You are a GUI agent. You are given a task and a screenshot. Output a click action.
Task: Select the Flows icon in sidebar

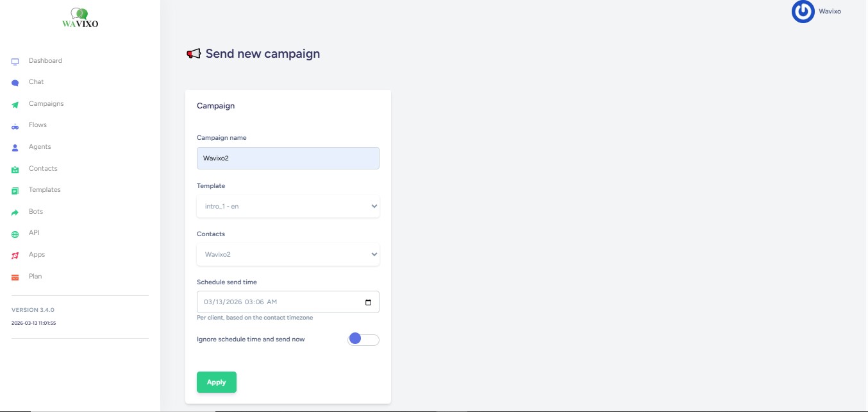click(15, 126)
